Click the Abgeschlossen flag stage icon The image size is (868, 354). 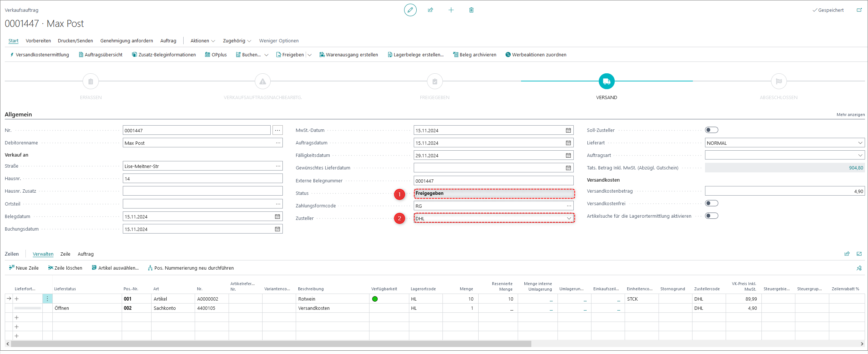(779, 81)
